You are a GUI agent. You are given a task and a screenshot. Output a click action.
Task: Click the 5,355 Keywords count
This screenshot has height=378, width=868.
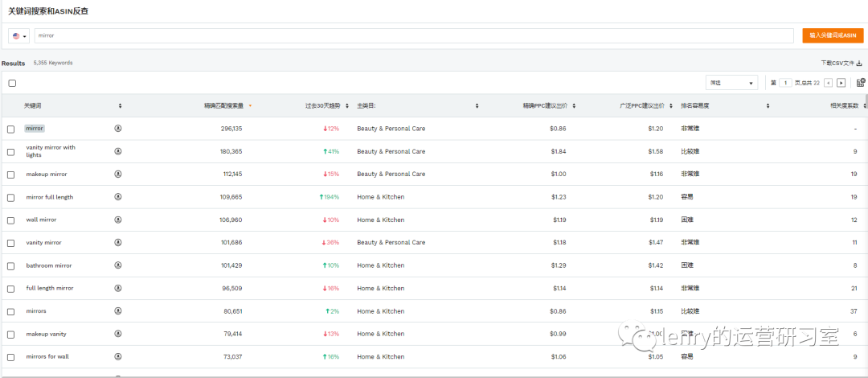click(52, 64)
